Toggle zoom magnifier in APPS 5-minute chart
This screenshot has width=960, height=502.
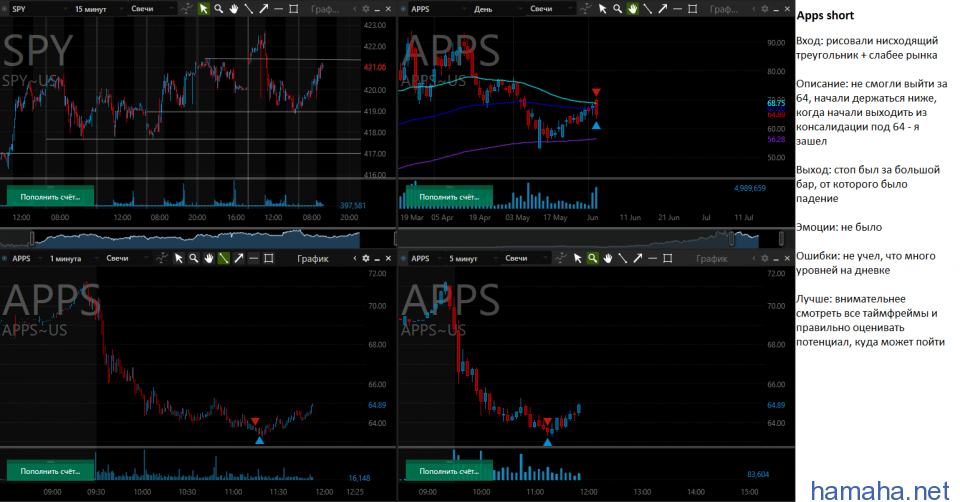(x=593, y=258)
